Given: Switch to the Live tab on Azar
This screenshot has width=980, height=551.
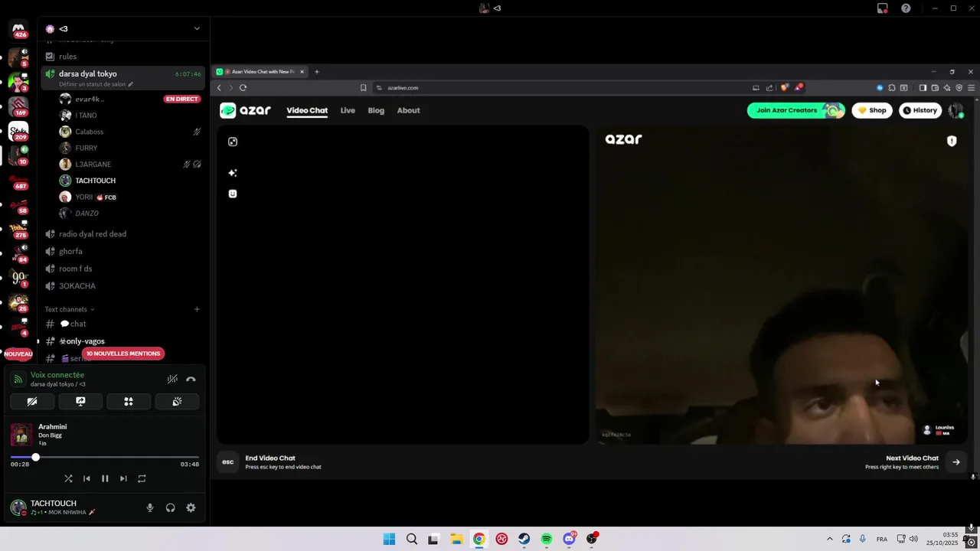Looking at the screenshot, I should tap(348, 111).
